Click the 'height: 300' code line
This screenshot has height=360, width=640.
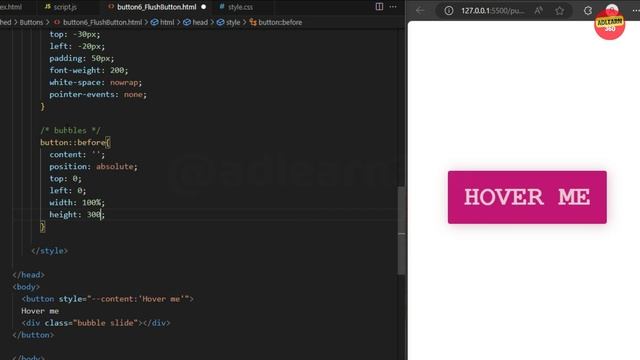pyautogui.click(x=77, y=215)
